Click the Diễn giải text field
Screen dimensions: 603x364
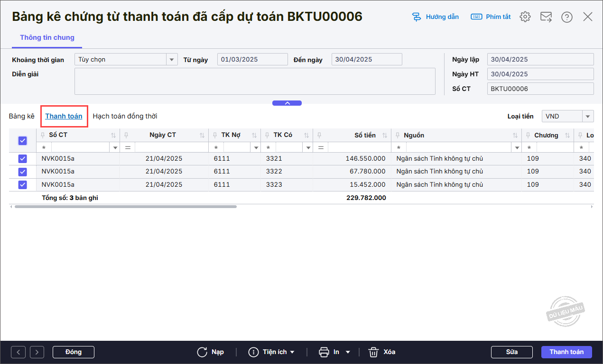click(255, 82)
